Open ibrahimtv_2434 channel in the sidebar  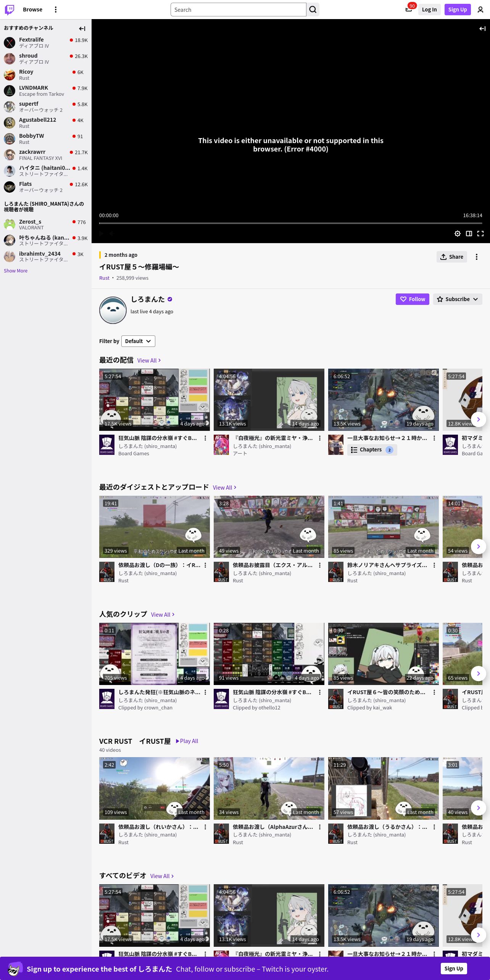pos(46,256)
